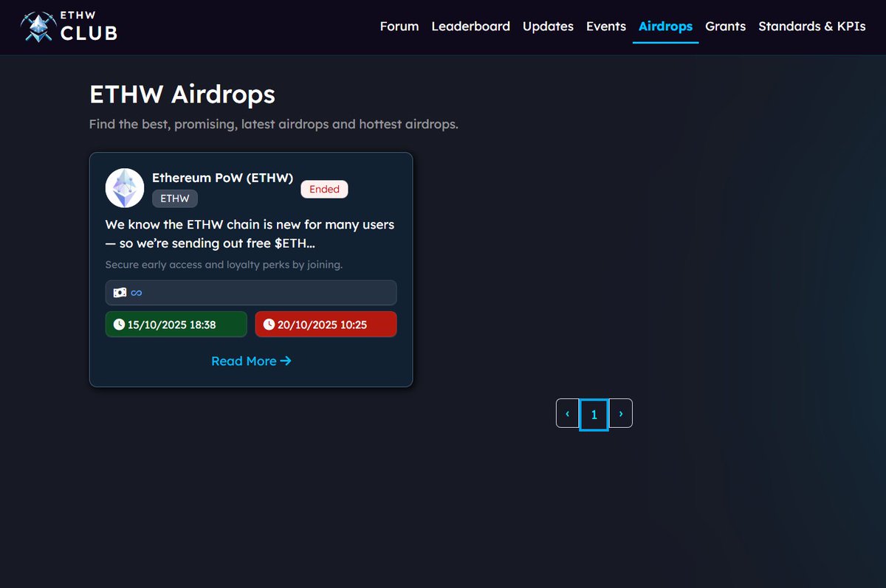Select page 1 in pagination
Viewport: 886px width, 588px height.
click(594, 414)
